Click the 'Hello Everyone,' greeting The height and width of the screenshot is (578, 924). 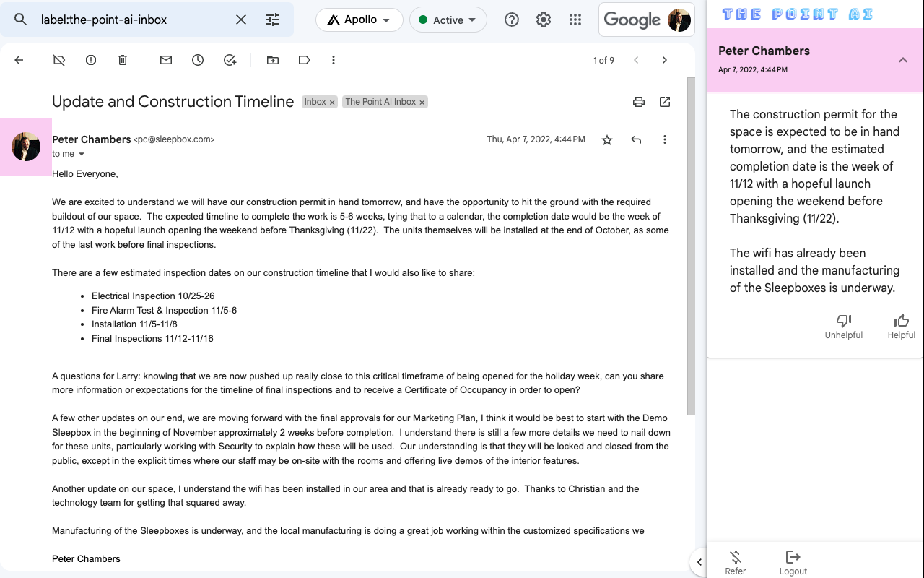tap(85, 174)
